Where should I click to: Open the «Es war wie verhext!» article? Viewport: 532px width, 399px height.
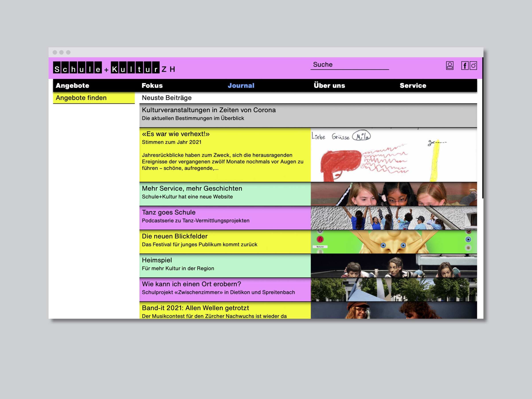tap(176, 134)
